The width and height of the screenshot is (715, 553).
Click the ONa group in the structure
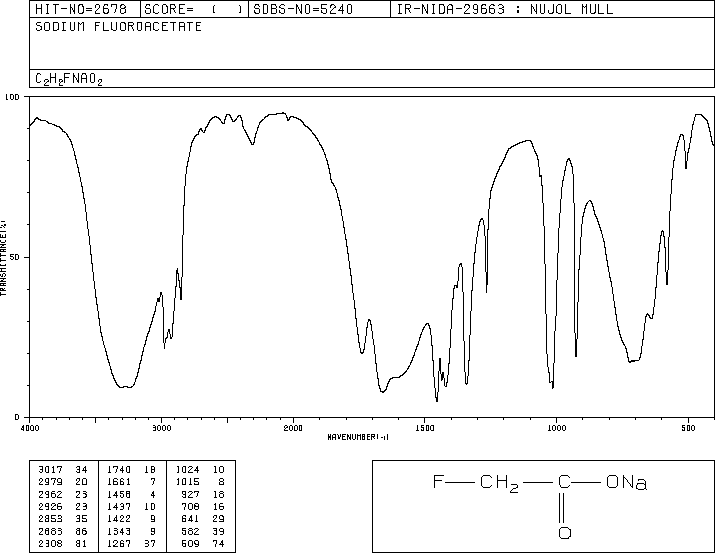626,482
